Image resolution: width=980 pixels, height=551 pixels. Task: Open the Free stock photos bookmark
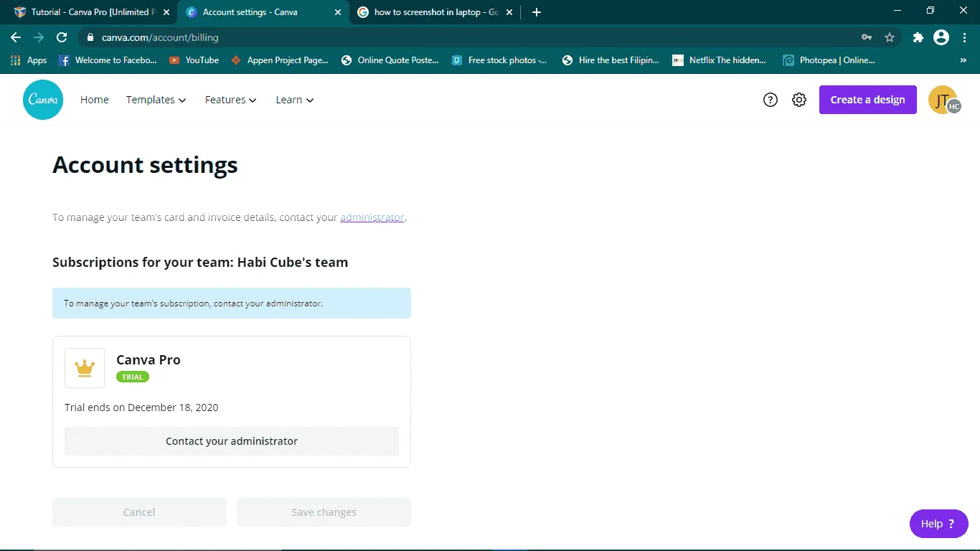pyautogui.click(x=499, y=60)
